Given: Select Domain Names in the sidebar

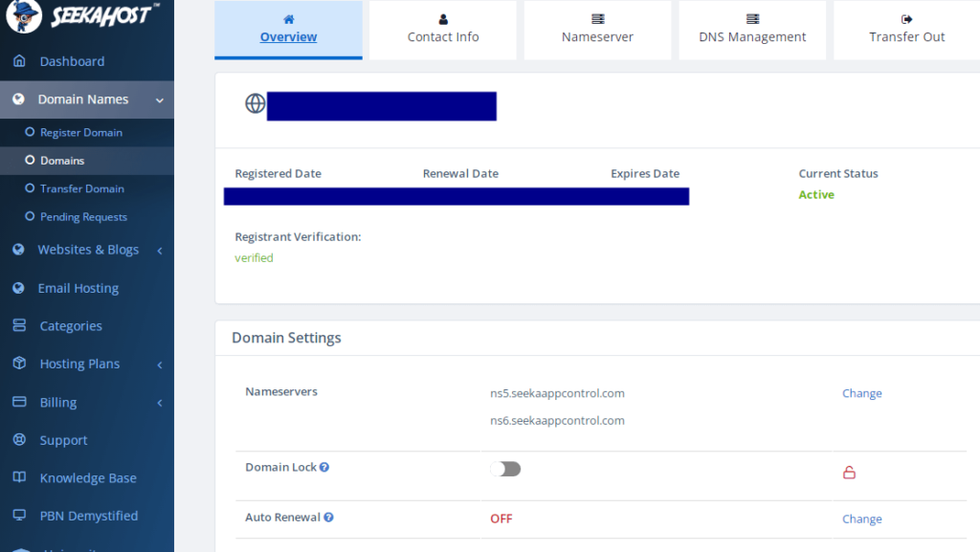Looking at the screenshot, I should (x=87, y=99).
